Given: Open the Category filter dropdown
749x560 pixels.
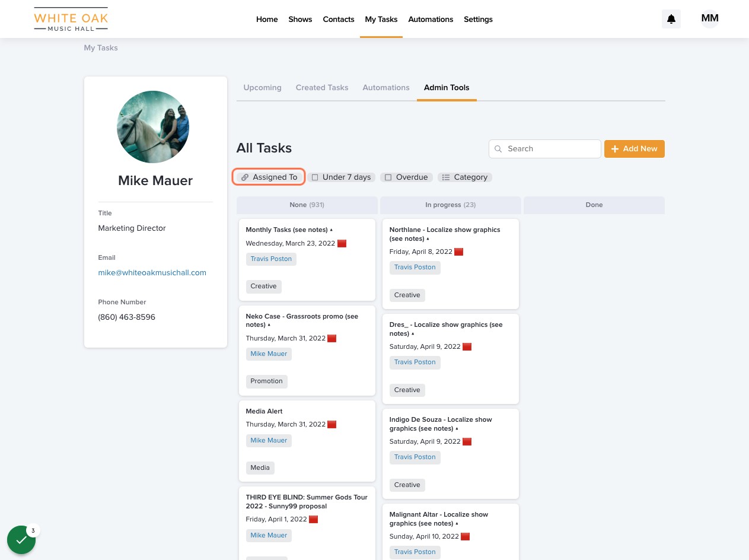Looking at the screenshot, I should click(x=465, y=177).
